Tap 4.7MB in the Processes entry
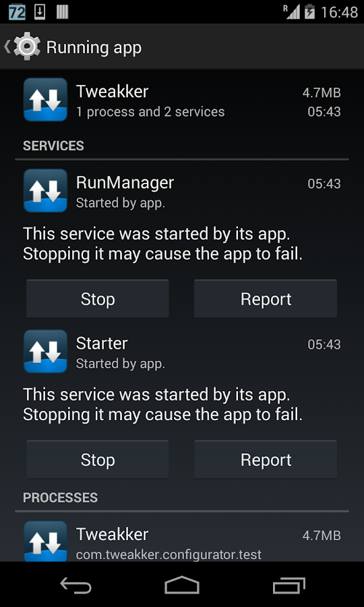The height and width of the screenshot is (607, 364). tap(322, 536)
